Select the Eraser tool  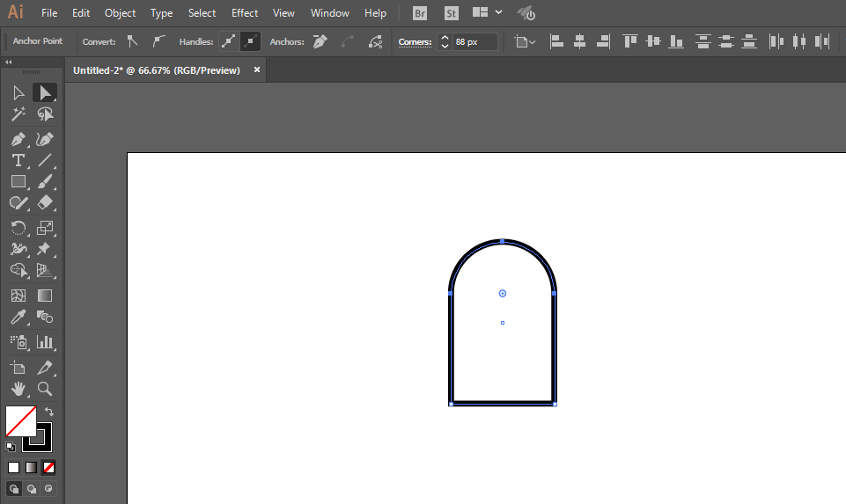click(x=45, y=202)
